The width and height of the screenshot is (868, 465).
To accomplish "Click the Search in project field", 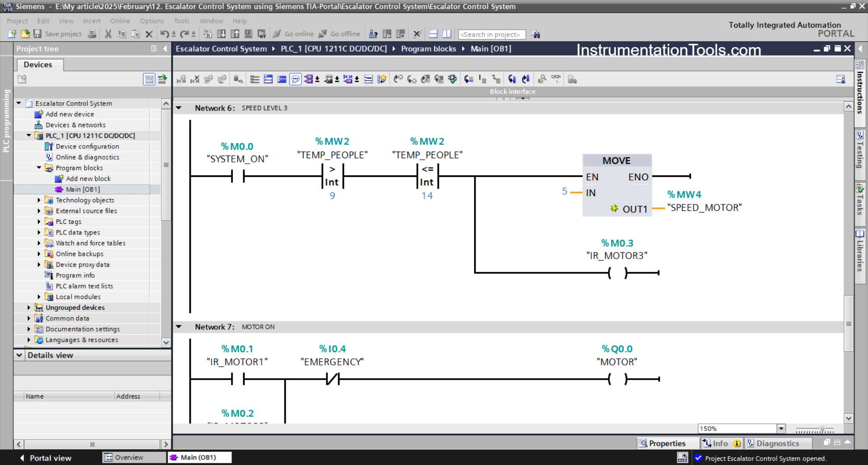I will tap(492, 34).
